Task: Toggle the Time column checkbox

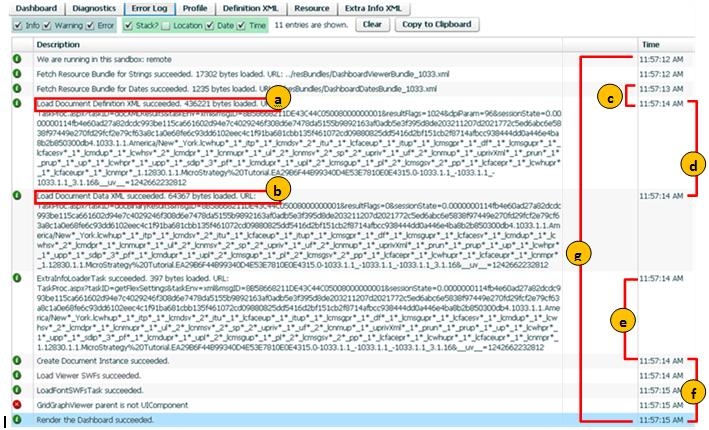Action: [242, 25]
